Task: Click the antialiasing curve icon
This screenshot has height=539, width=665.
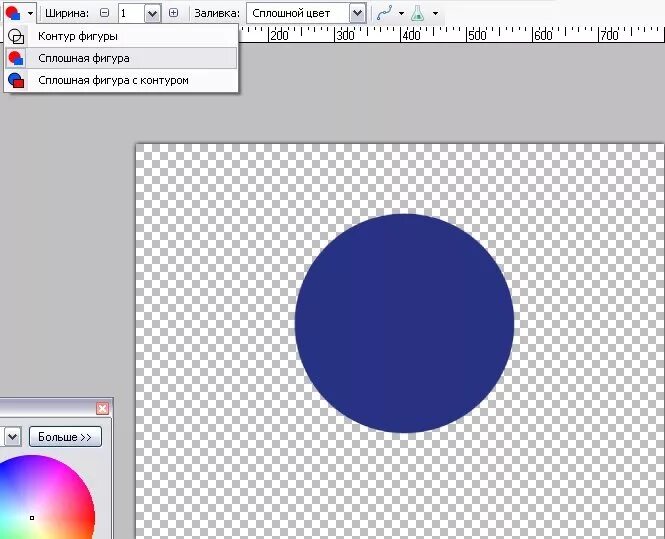Action: (x=384, y=14)
